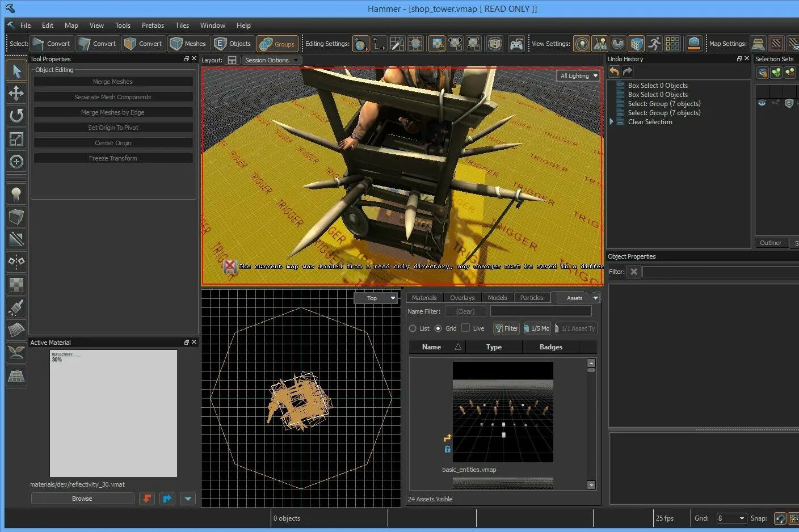Open the Top view dropdown

point(375,298)
